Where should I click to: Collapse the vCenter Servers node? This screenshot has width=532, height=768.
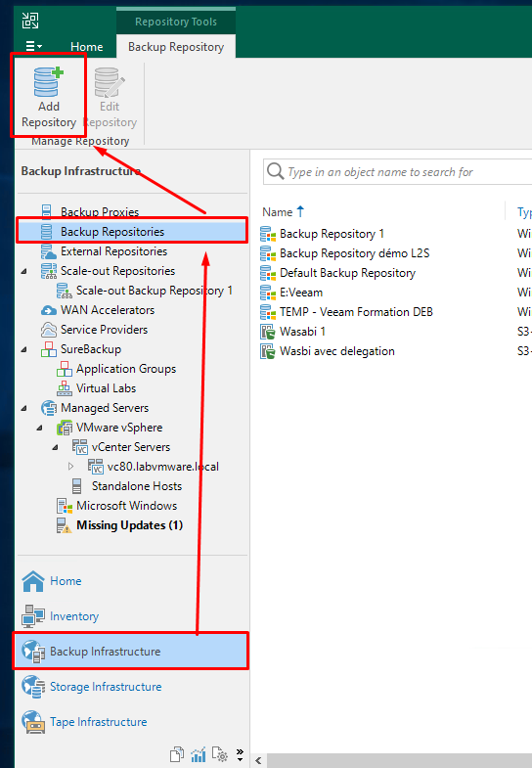pyautogui.click(x=56, y=448)
